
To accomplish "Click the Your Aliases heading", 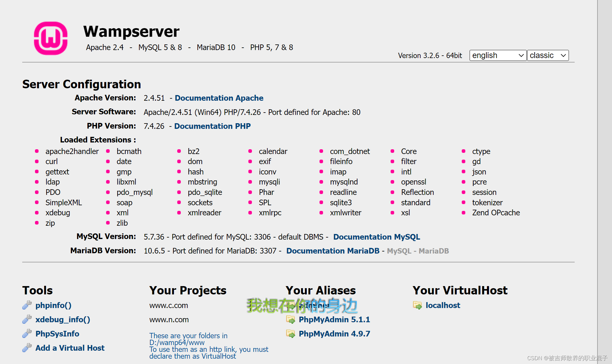I will tap(321, 291).
